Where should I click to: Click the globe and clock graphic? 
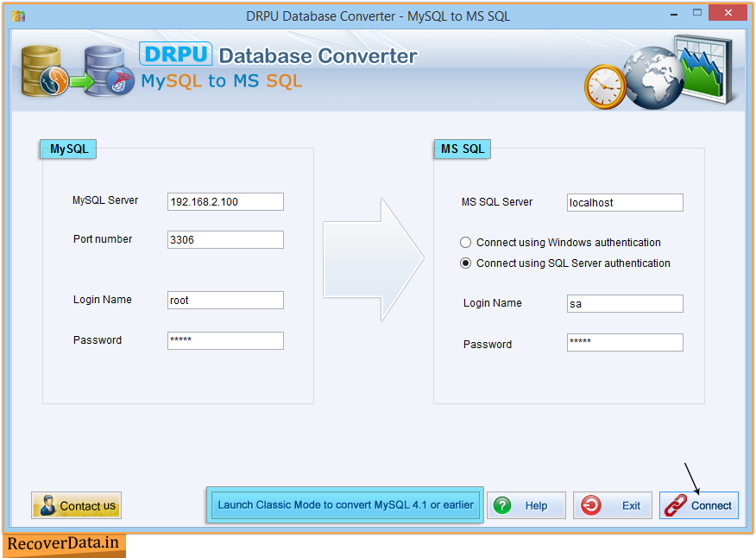tap(659, 73)
